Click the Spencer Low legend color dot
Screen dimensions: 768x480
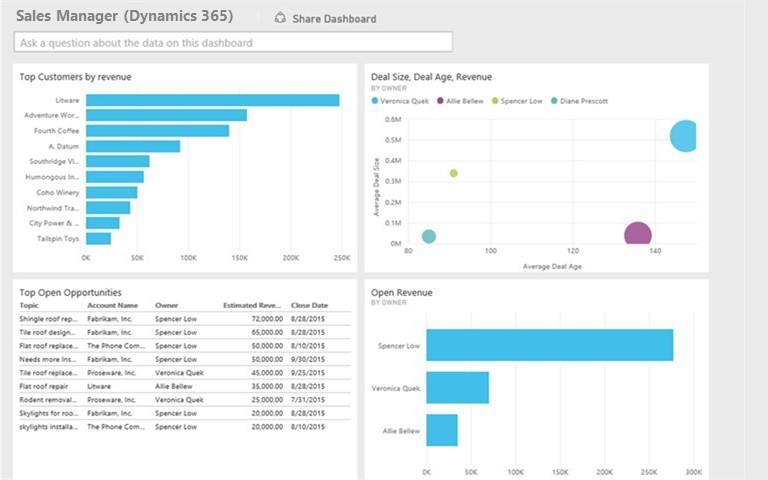(495, 100)
